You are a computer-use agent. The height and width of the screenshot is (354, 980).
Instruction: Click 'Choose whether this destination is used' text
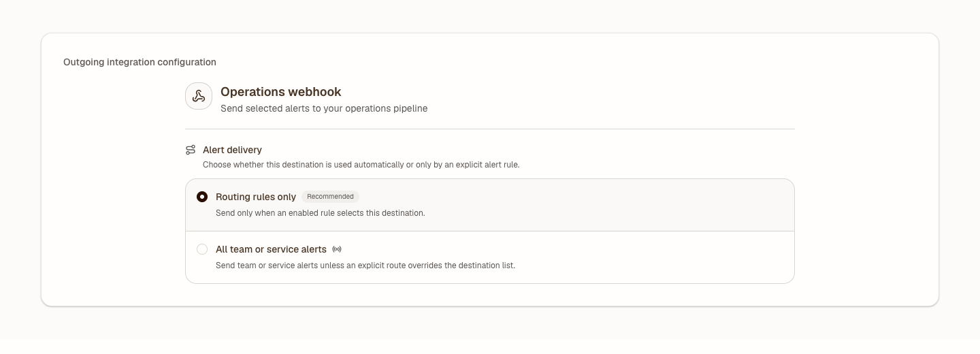point(361,165)
